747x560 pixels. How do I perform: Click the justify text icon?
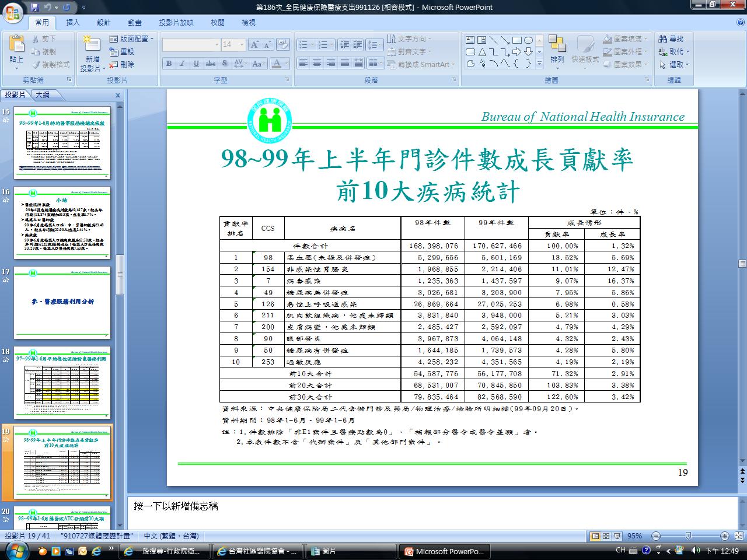tap(344, 63)
